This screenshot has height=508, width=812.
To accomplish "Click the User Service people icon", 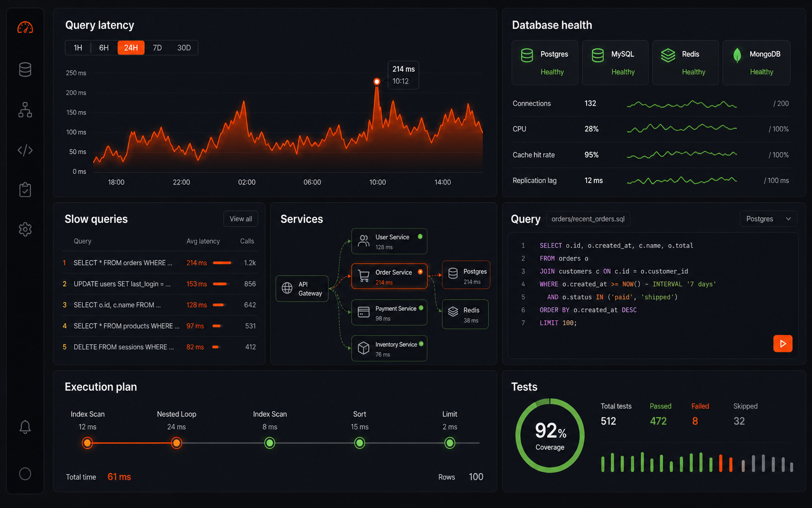I will pos(364,241).
